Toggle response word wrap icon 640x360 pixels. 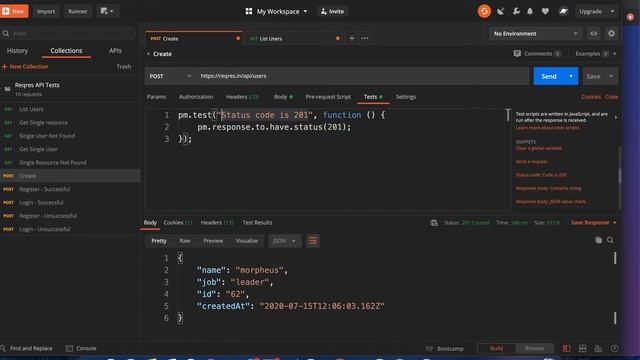pyautogui.click(x=313, y=241)
